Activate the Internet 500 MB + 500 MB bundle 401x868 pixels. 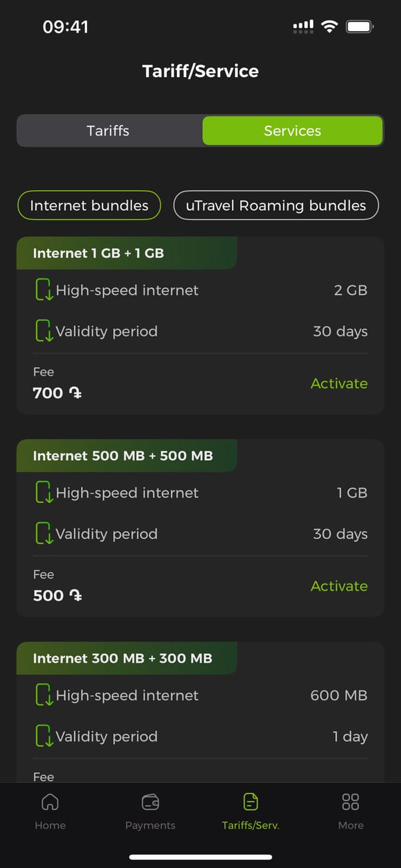(339, 586)
